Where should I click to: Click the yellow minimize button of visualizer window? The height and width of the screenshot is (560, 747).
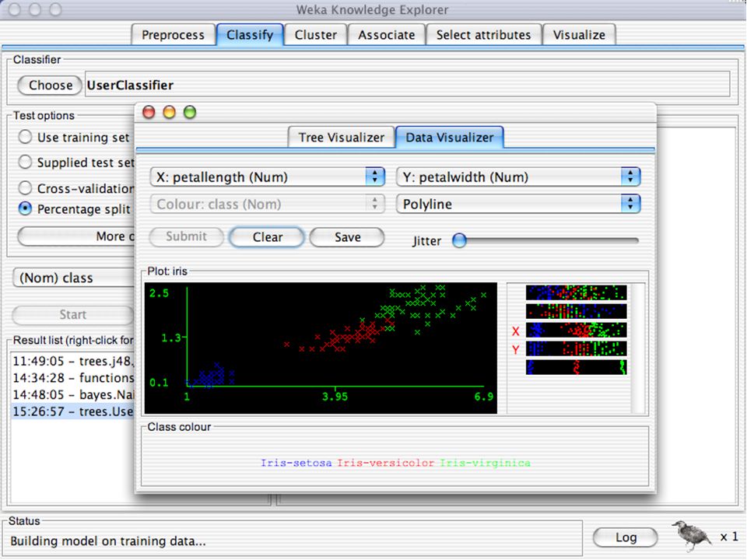click(x=169, y=112)
